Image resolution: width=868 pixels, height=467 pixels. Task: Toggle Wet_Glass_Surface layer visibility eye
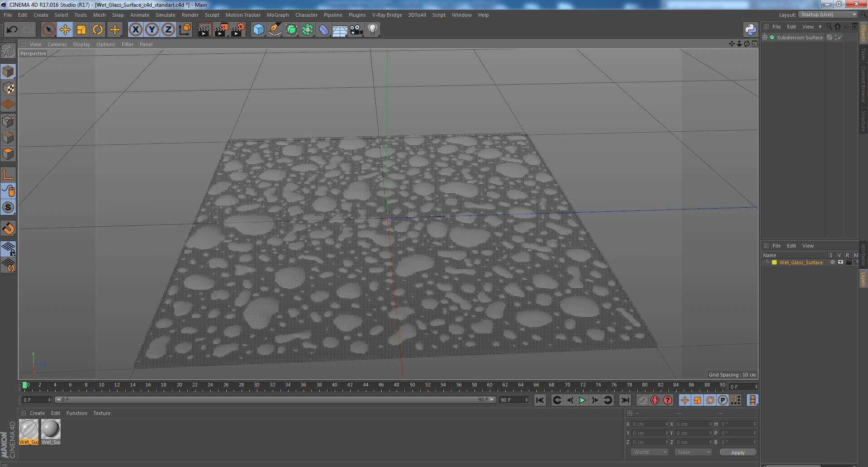pos(840,262)
